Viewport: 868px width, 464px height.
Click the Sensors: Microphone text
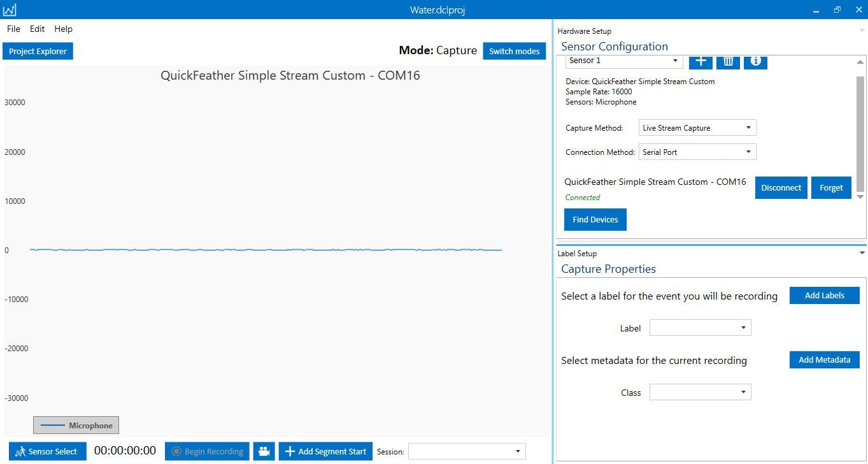(x=601, y=102)
